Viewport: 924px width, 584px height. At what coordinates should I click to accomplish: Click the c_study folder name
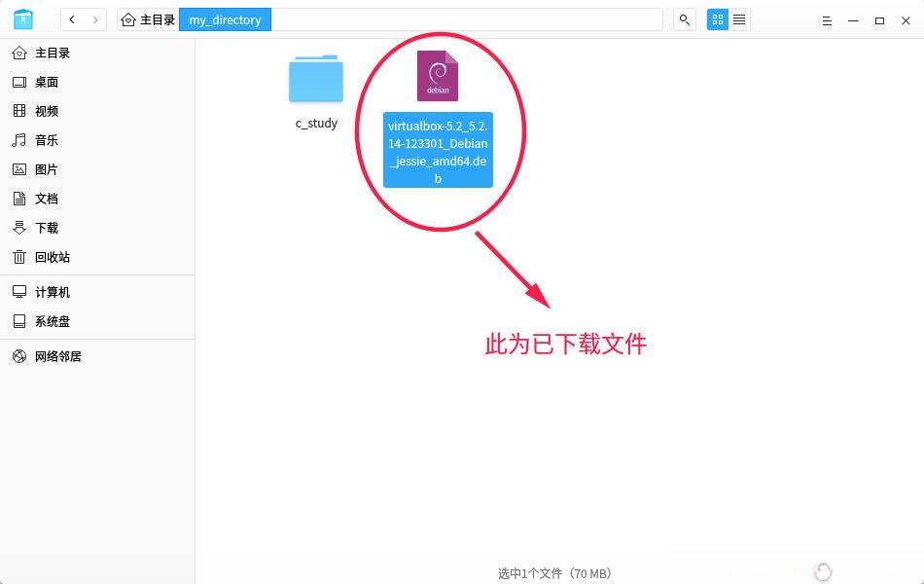point(316,124)
